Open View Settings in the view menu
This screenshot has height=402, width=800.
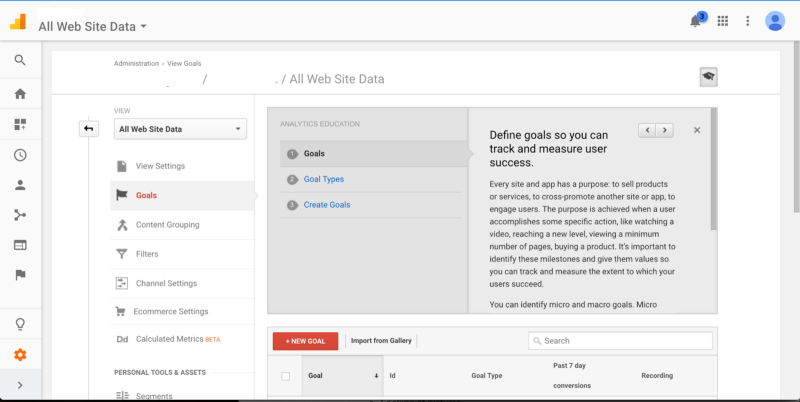click(x=160, y=166)
